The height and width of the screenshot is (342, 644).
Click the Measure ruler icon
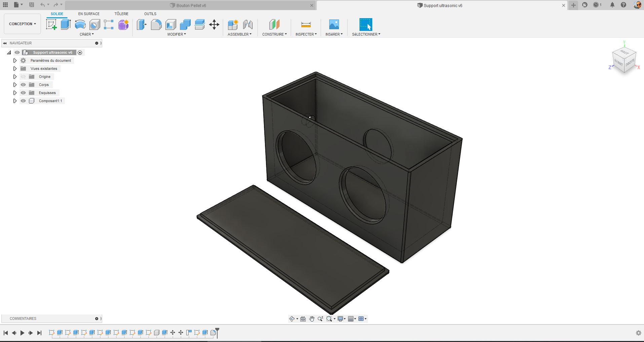(x=306, y=25)
